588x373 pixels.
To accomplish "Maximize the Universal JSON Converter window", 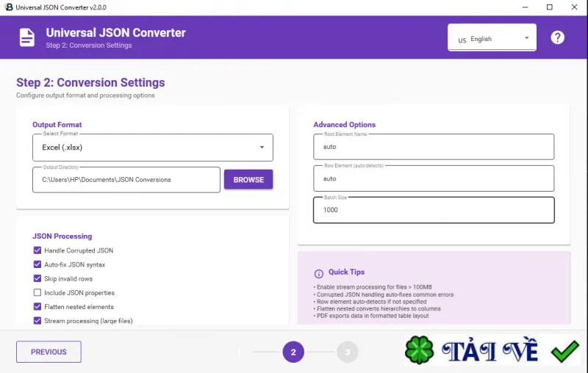I will coord(549,7).
